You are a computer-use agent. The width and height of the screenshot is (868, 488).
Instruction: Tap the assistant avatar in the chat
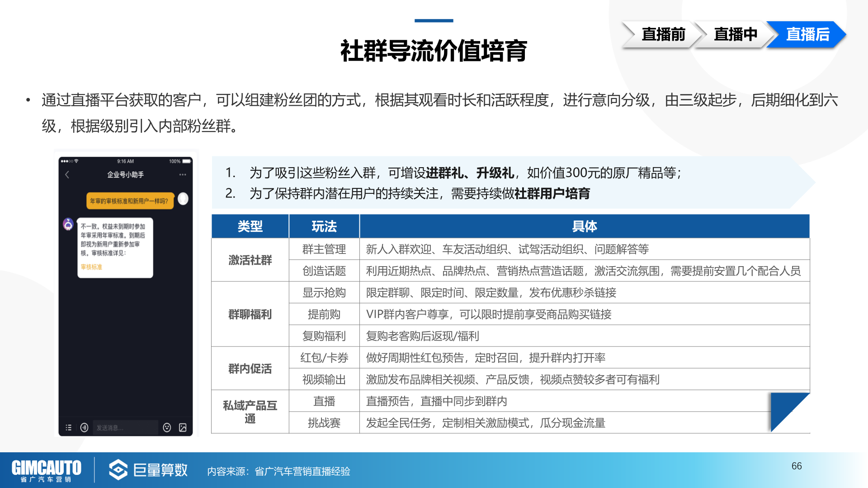pyautogui.click(x=68, y=224)
